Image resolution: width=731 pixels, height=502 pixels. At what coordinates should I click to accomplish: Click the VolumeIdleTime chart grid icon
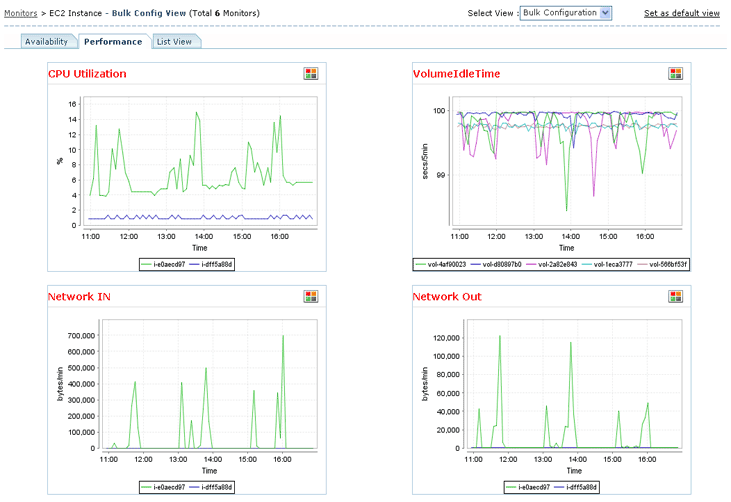[676, 74]
